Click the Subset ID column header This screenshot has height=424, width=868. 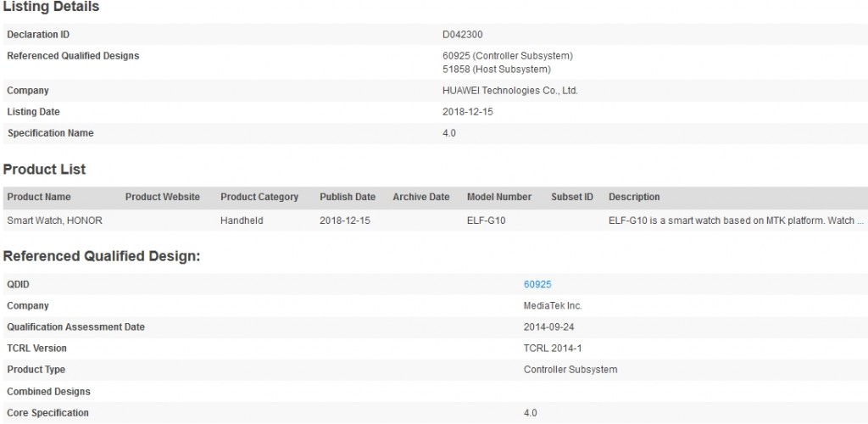coord(572,197)
